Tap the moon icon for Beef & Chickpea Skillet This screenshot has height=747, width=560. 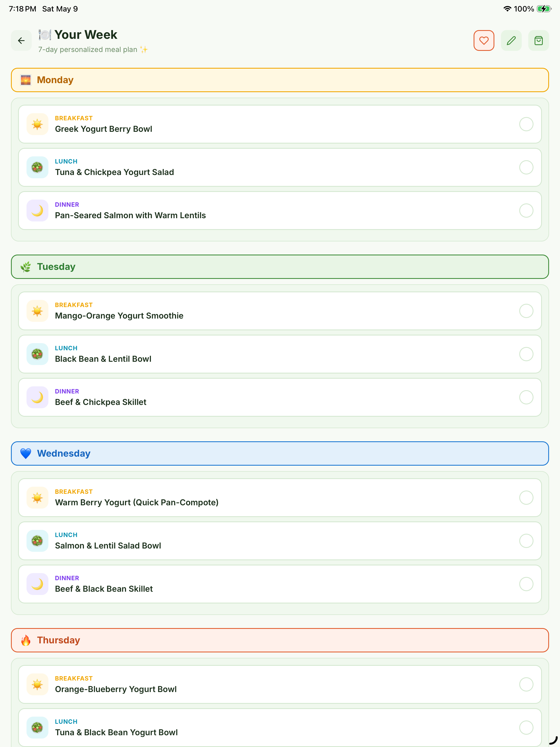[x=37, y=398]
